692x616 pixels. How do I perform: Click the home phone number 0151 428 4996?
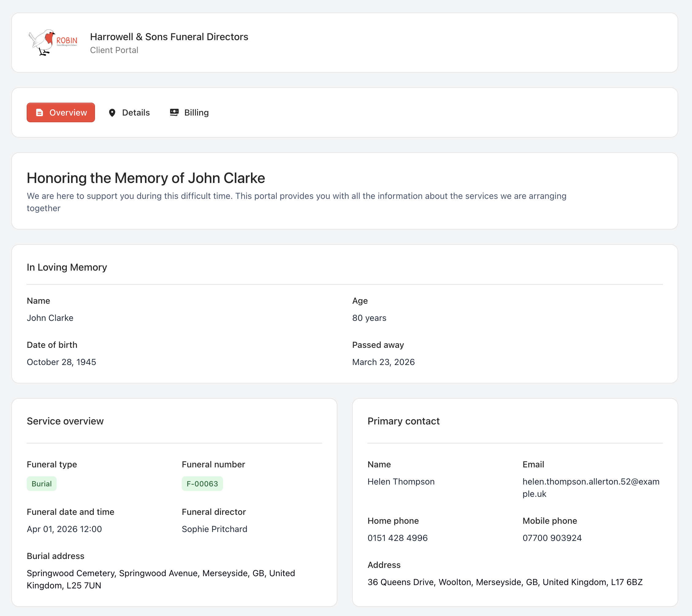coord(397,538)
